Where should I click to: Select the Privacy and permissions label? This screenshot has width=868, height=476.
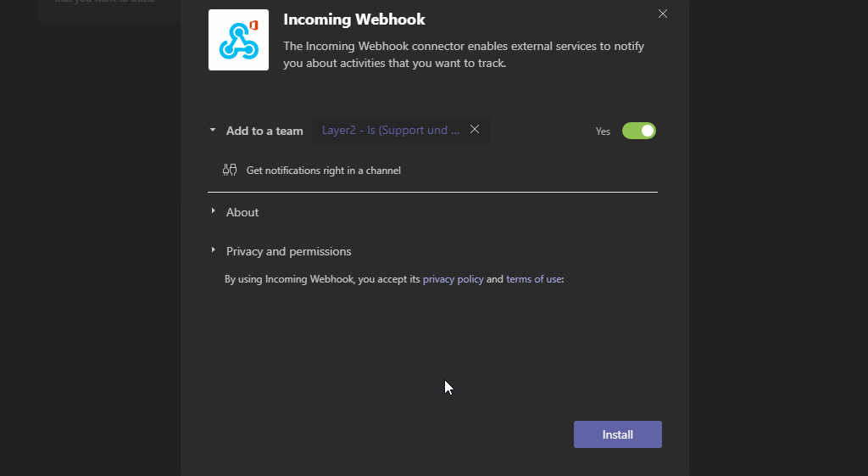coord(288,251)
